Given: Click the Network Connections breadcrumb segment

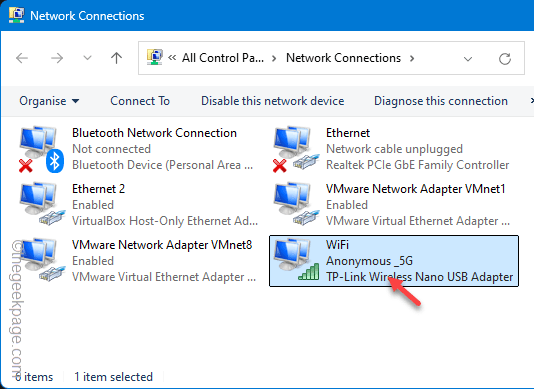Looking at the screenshot, I should click(343, 58).
